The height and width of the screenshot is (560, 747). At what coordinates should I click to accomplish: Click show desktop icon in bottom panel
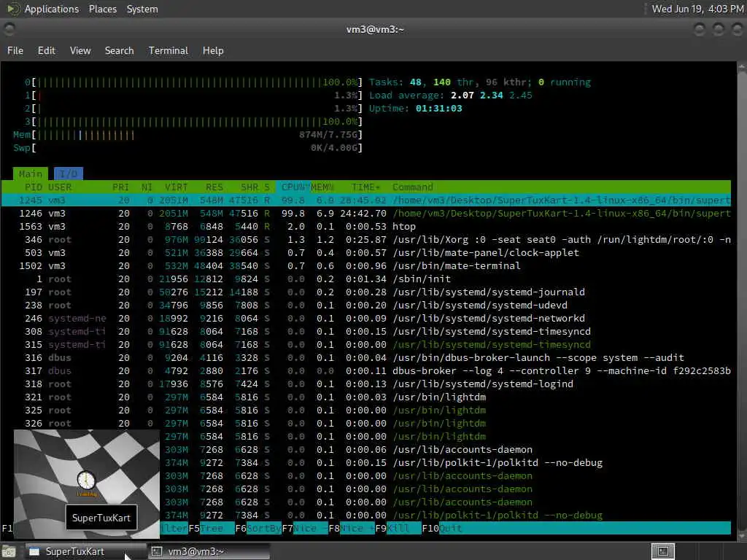point(9,551)
